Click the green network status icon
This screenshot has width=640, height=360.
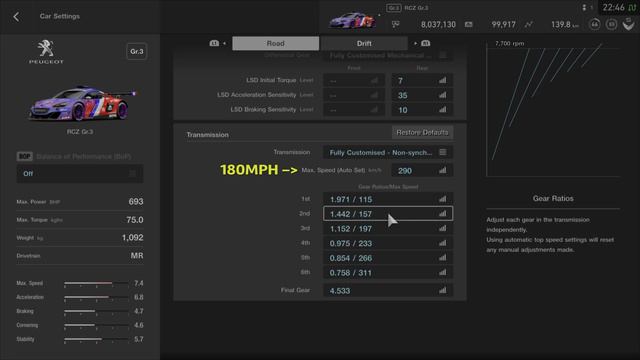coord(632,8)
